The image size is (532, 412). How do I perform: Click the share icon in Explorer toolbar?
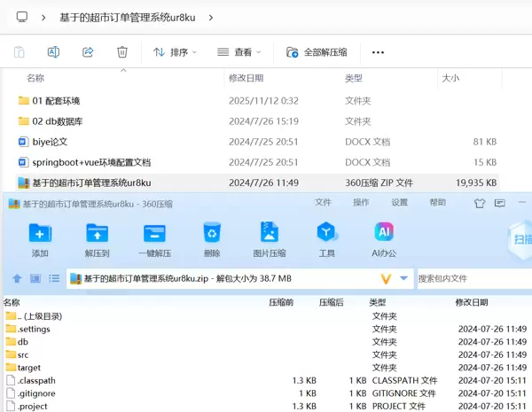click(x=88, y=52)
